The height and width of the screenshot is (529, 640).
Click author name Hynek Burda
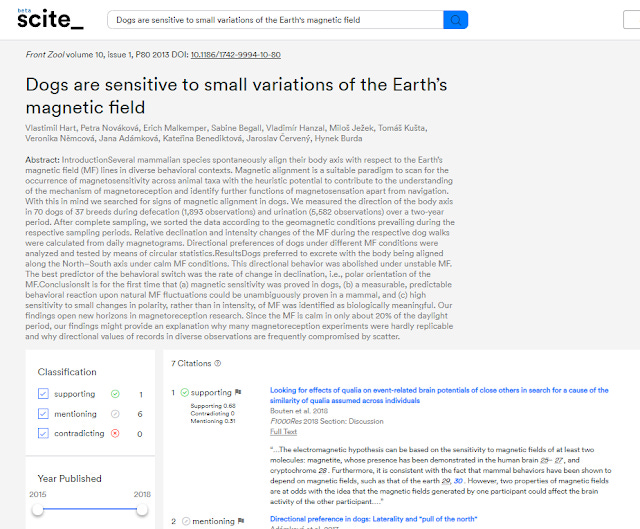[338, 138]
